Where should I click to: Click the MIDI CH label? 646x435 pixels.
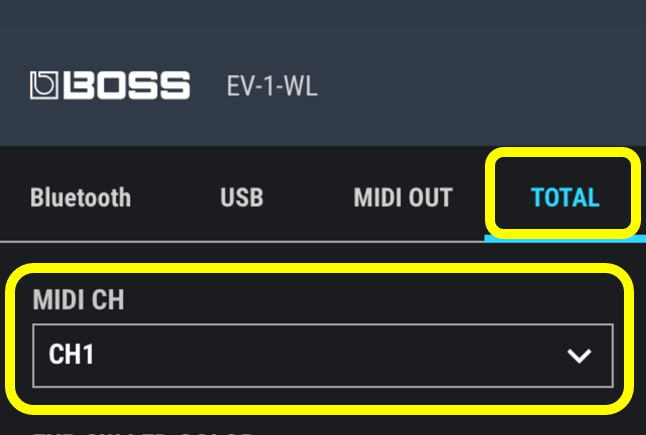point(78,301)
